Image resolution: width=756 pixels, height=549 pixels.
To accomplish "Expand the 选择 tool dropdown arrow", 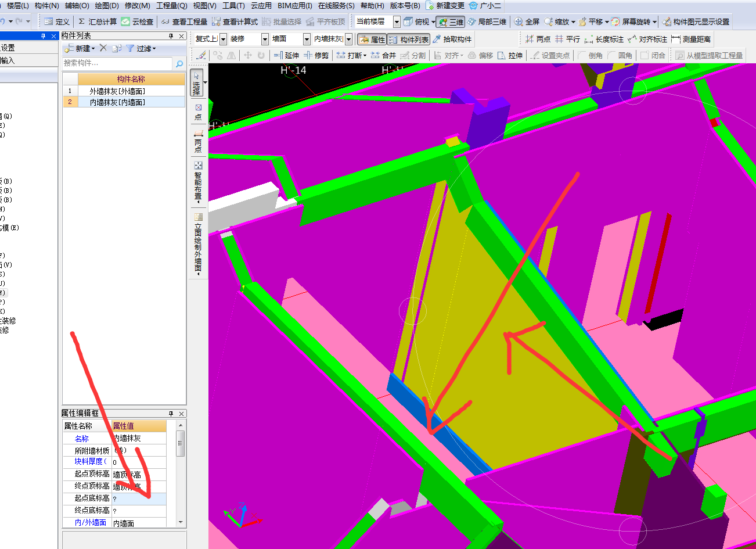I will click(x=205, y=82).
